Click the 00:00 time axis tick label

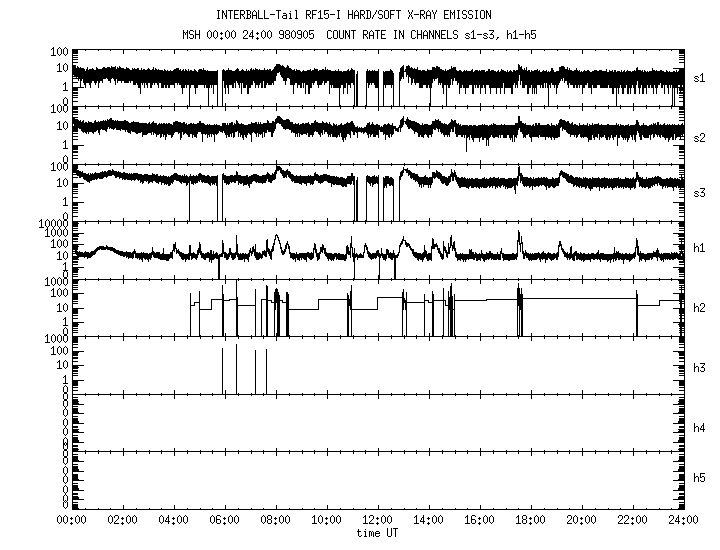tap(71, 520)
